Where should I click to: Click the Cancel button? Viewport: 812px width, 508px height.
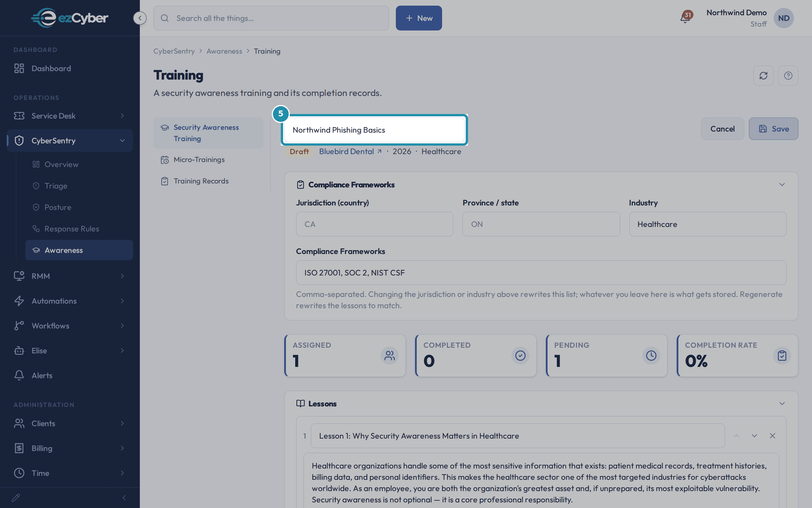coord(722,129)
